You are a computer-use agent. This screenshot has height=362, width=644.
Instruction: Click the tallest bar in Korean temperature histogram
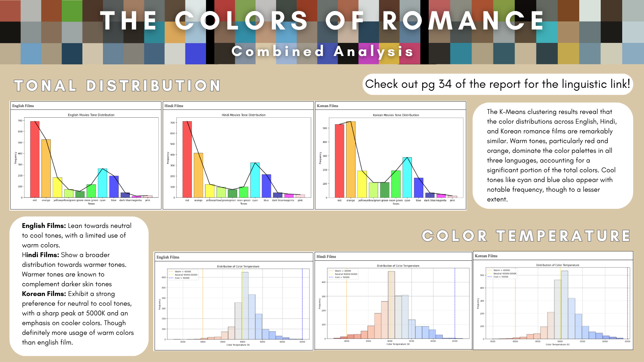pyautogui.click(x=565, y=305)
